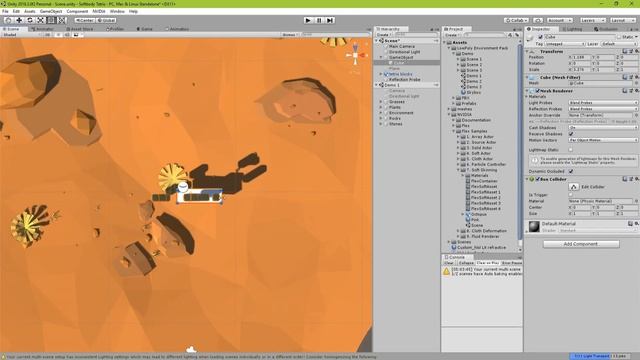
Task: Toggle Center pivot mode button
Action: (85, 20)
